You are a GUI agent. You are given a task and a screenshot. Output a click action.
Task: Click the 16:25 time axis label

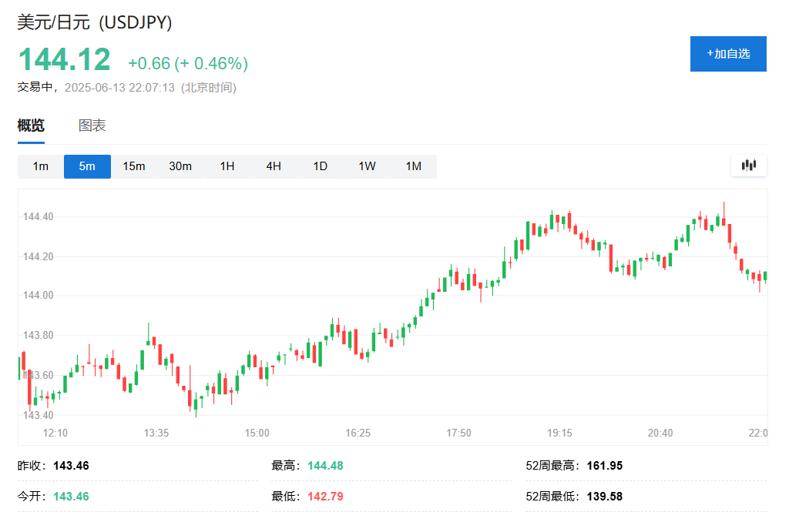pos(358,433)
